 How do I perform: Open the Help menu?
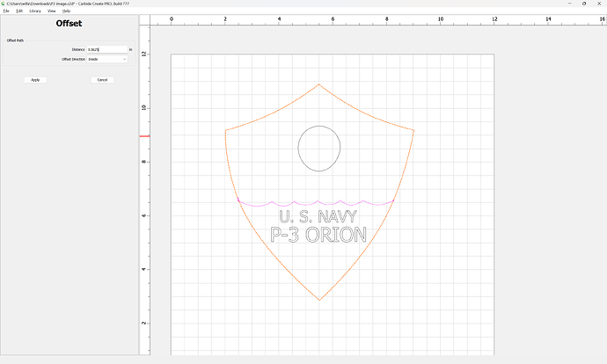[x=66, y=11]
